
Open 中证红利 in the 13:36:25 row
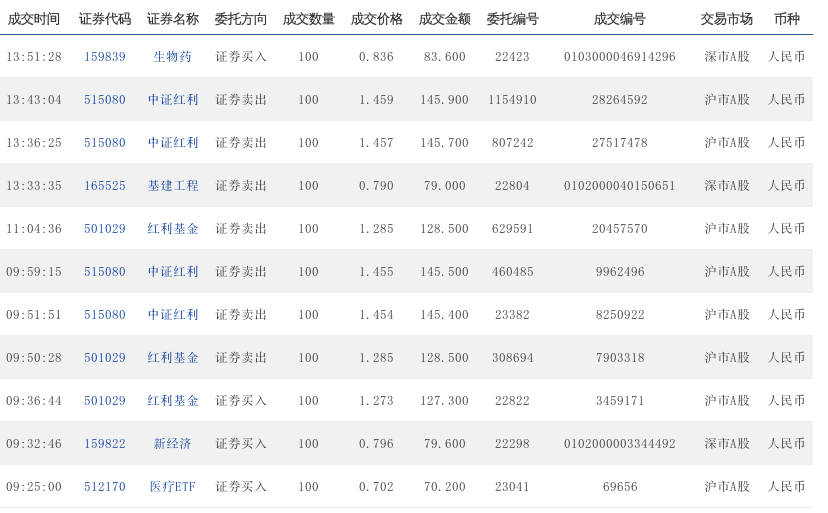pyautogui.click(x=173, y=143)
